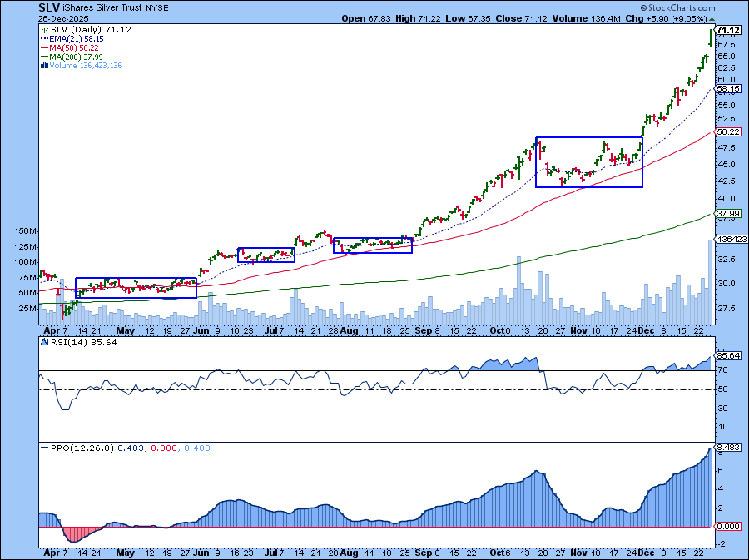The height and width of the screenshot is (560, 749).
Task: Click the EMA(21) dotted line legend marker
Action: point(42,38)
